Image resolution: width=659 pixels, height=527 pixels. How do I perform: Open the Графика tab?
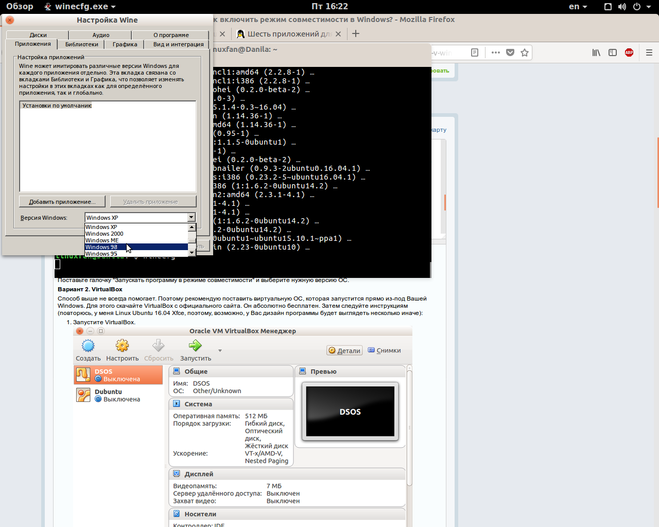coord(124,44)
